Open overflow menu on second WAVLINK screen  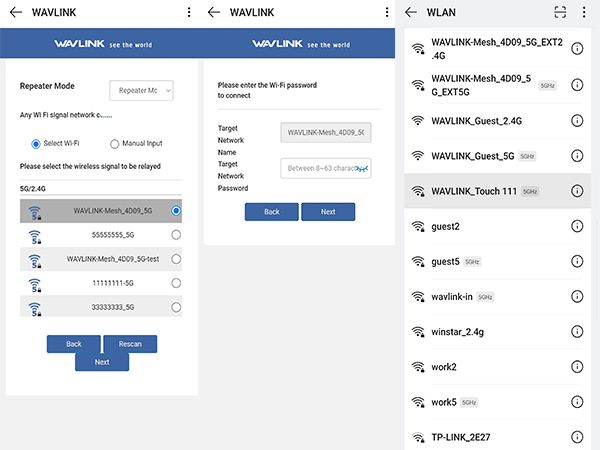pyautogui.click(x=387, y=12)
